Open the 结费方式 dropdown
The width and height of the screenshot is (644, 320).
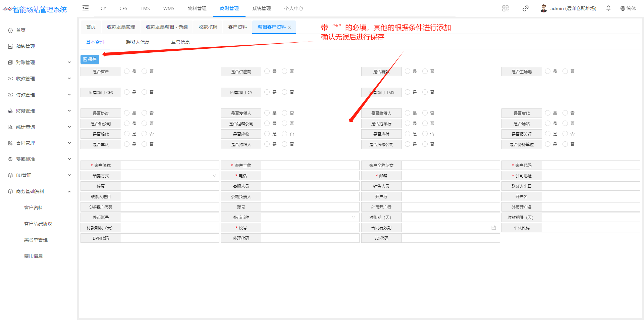[170, 176]
